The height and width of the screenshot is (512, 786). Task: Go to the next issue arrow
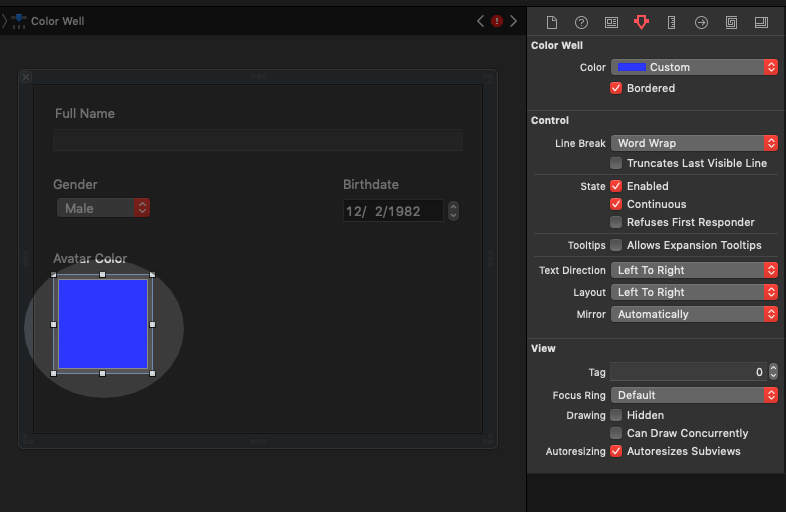pyautogui.click(x=514, y=21)
